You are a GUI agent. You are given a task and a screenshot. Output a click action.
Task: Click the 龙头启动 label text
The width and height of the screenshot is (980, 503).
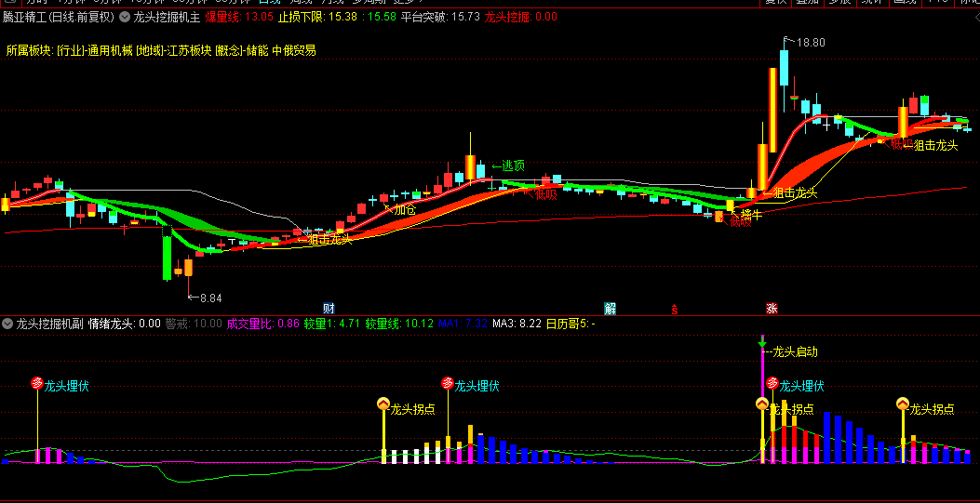[795, 352]
